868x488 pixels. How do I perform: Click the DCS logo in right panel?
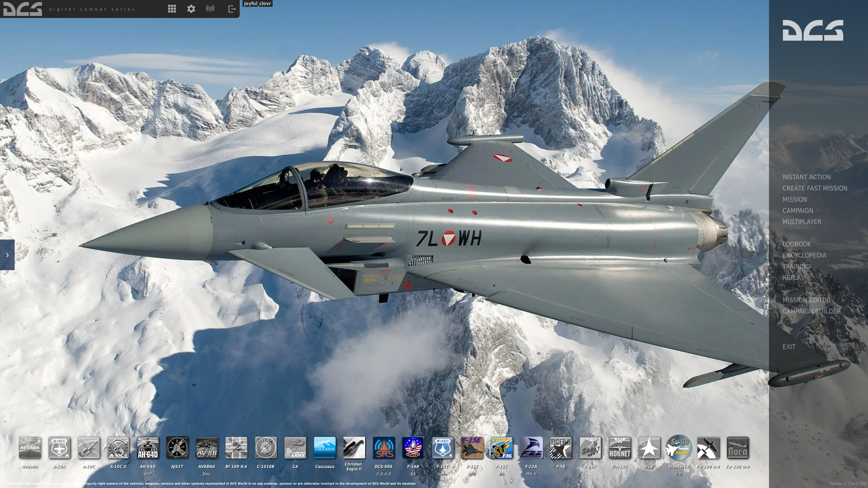[x=813, y=30]
